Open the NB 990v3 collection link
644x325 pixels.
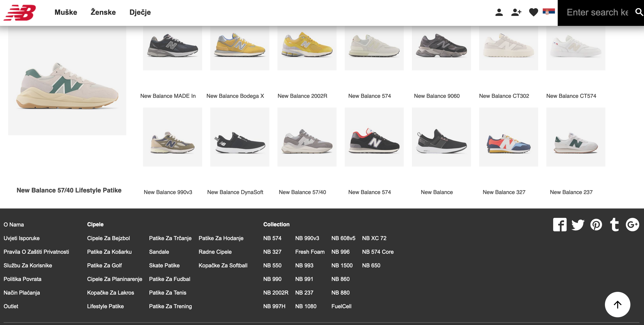(x=307, y=238)
